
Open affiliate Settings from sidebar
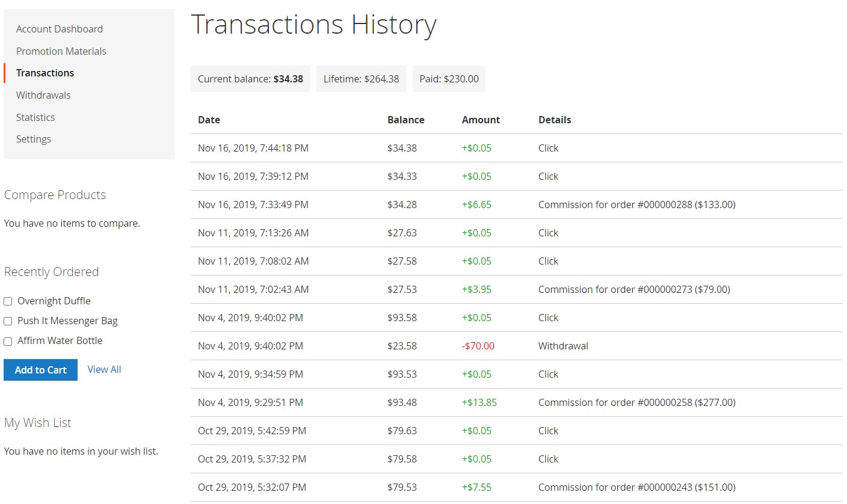34,139
